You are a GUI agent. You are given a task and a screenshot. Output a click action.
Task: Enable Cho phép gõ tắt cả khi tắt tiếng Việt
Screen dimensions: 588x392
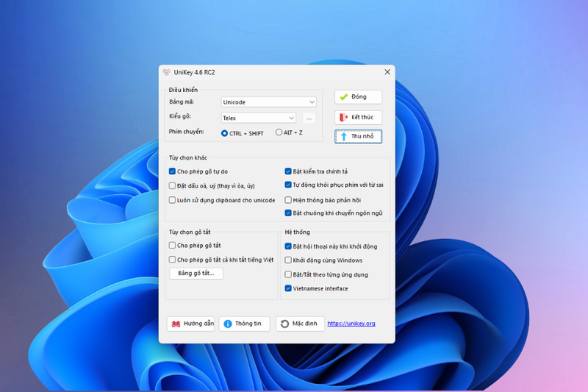pos(172,260)
